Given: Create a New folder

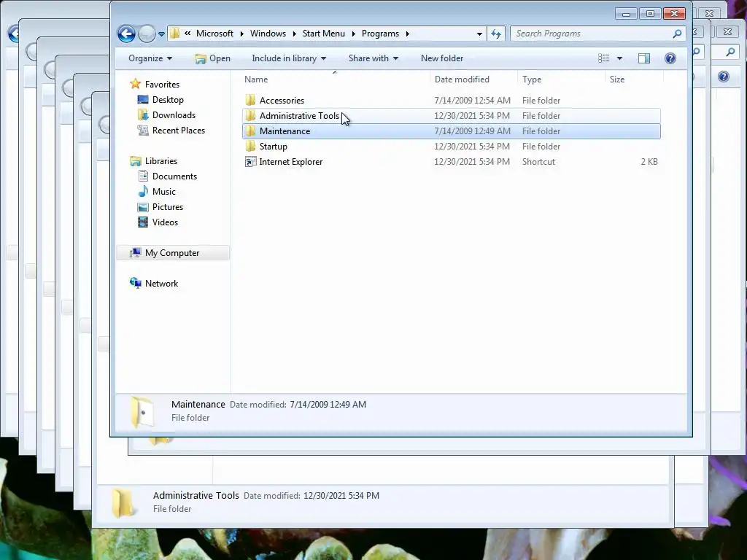Looking at the screenshot, I should 441,58.
